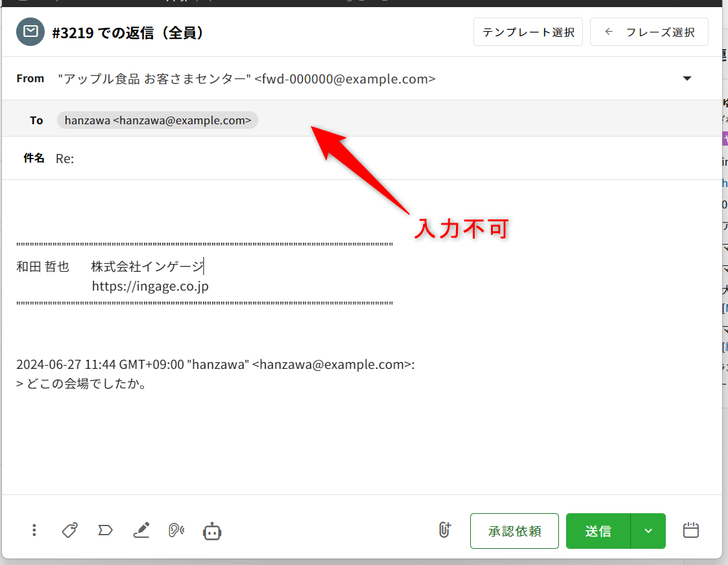Click the From sender address field
The height and width of the screenshot is (565, 728).
point(246,79)
